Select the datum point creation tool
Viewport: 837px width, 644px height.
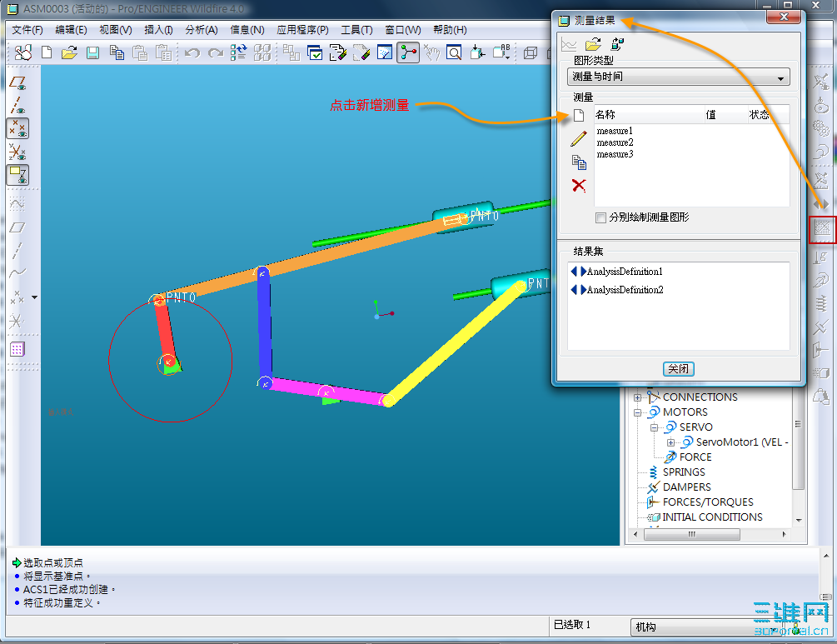[17, 297]
